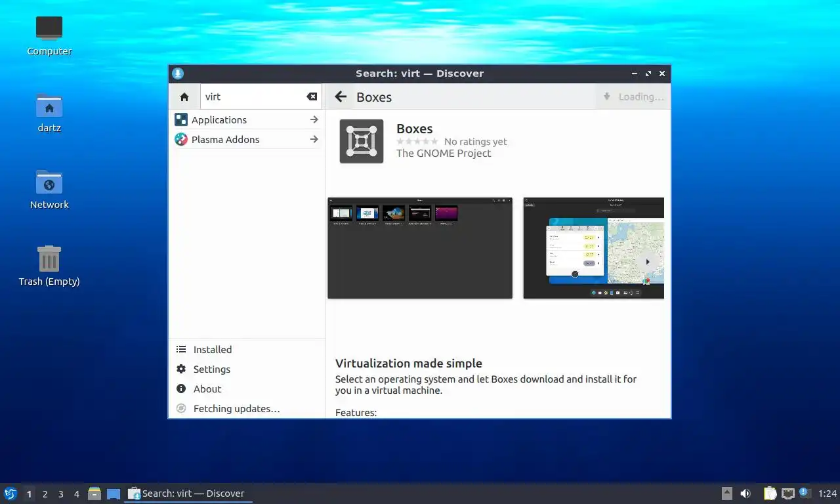Screen dimensions: 840x504
Task: Click the Plasma Addons colorful icon
Action: (181, 139)
